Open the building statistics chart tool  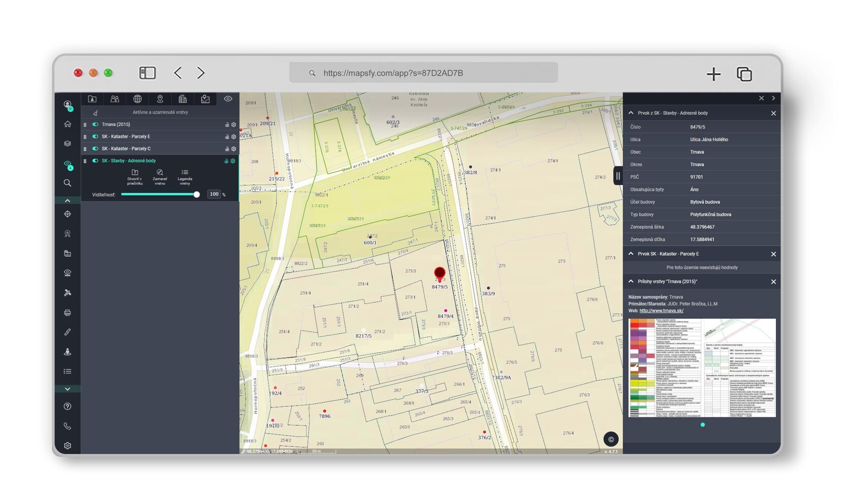(x=68, y=253)
